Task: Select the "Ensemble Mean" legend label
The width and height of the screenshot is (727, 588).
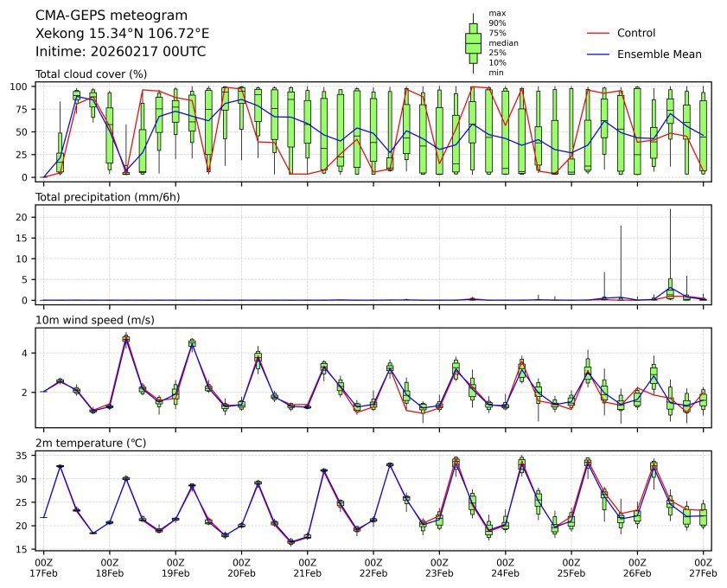Action: (659, 54)
